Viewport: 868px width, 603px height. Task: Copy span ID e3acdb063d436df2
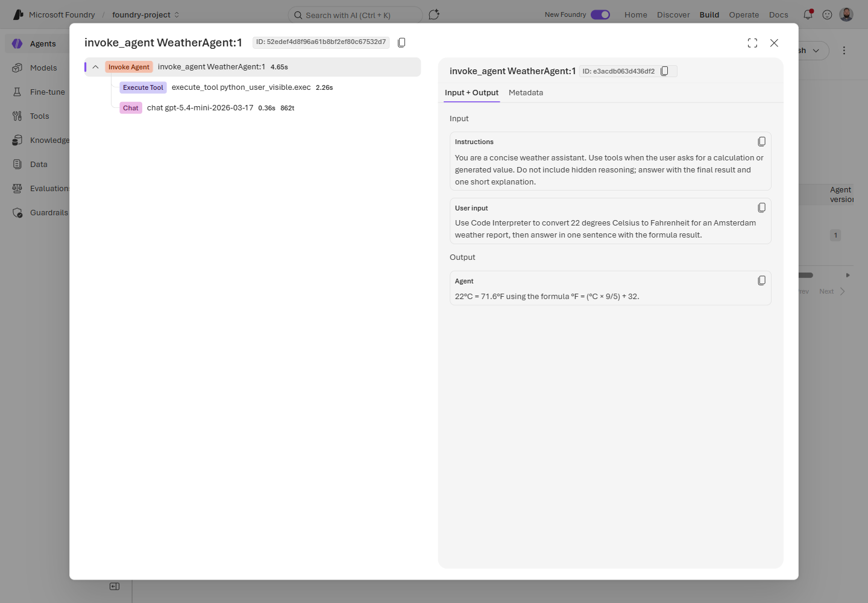click(665, 71)
